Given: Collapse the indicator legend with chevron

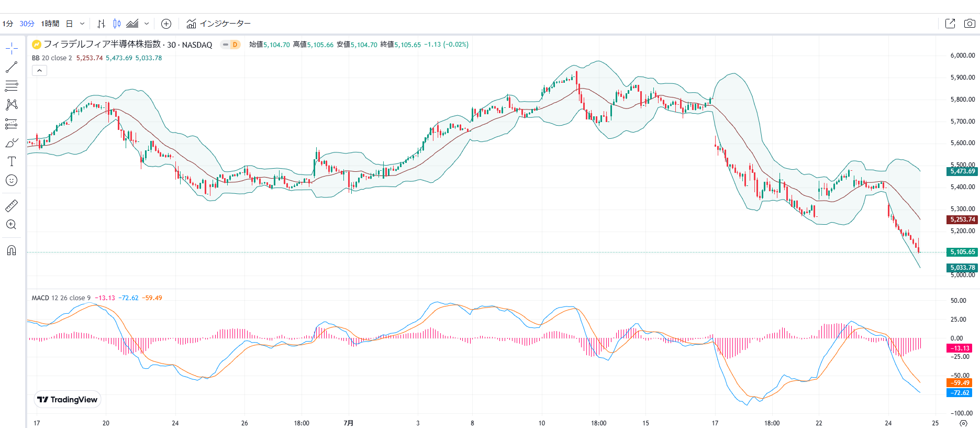Looking at the screenshot, I should point(39,71).
